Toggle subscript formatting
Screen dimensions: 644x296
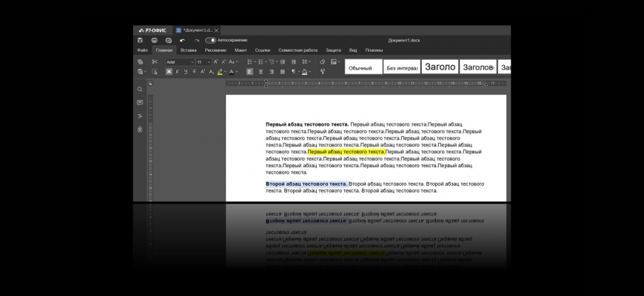click(x=212, y=72)
